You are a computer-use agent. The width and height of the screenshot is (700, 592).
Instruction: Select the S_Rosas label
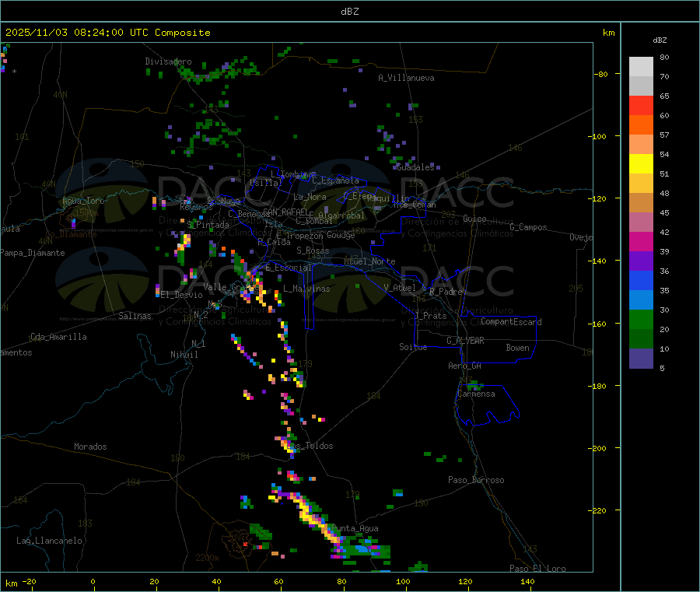[x=313, y=250]
